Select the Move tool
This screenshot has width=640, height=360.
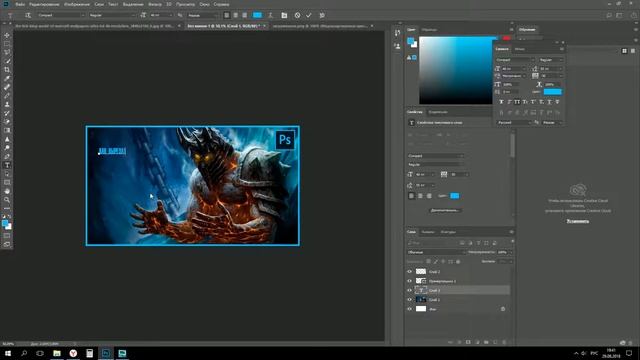pos(7,36)
